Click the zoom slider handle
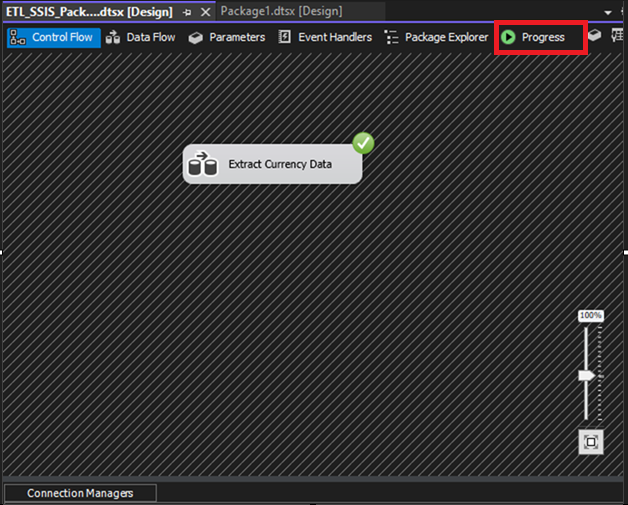The image size is (628, 505). tap(586, 376)
